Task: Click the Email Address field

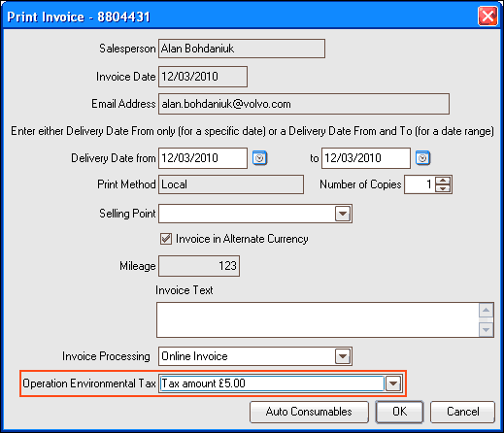Action: [x=304, y=104]
